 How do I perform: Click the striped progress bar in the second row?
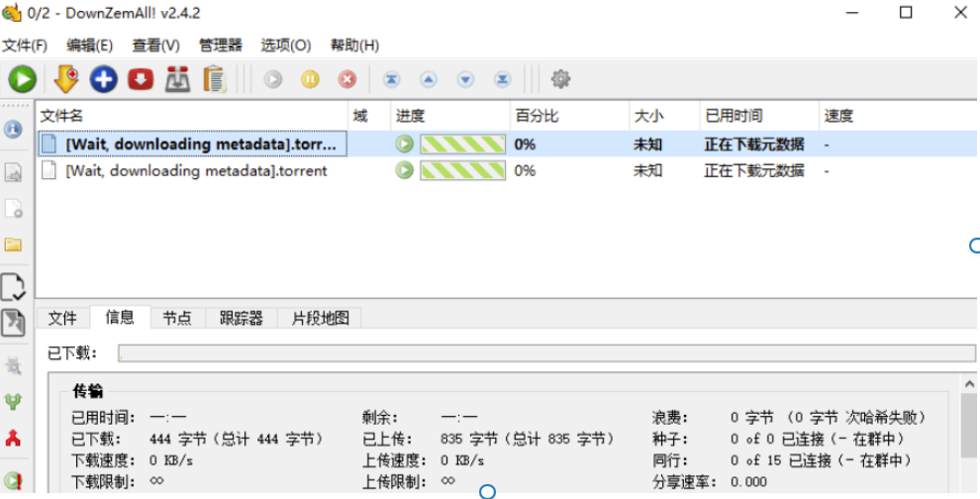tap(462, 170)
